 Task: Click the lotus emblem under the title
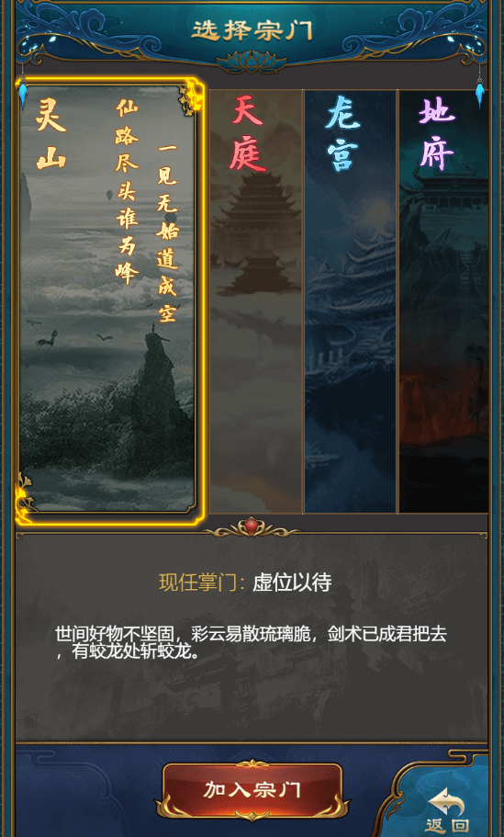[252, 62]
